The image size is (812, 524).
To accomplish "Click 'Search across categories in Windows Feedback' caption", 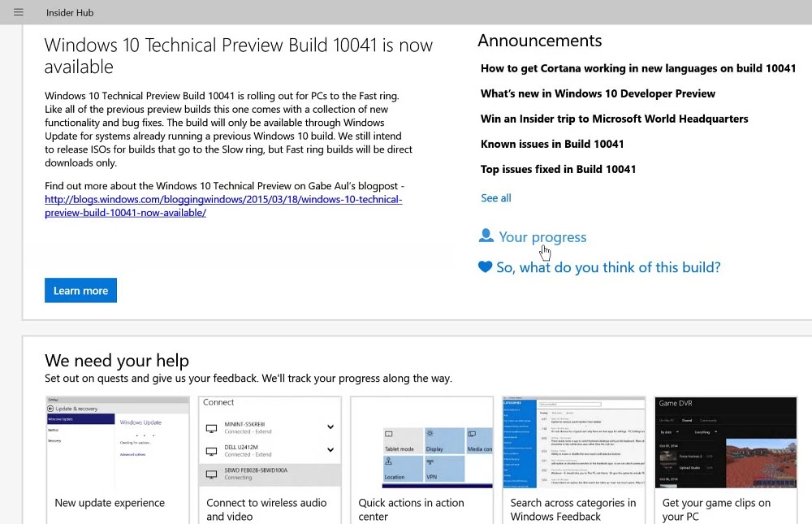I will point(572,509).
